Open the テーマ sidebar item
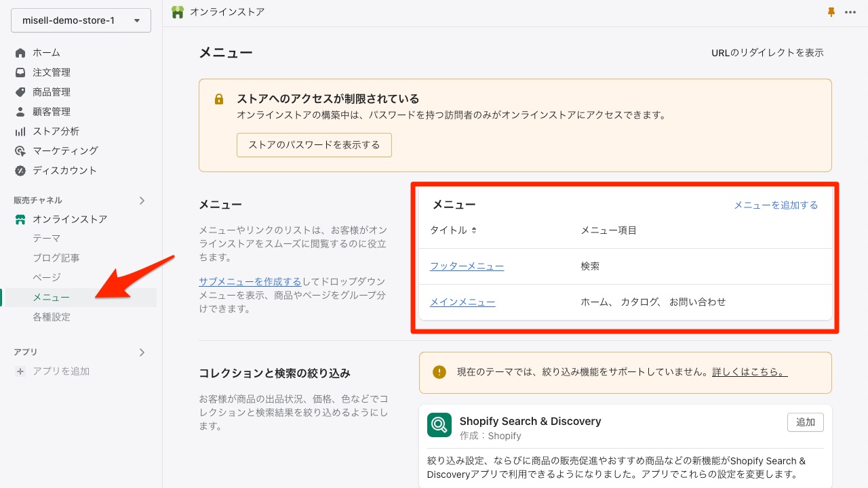 (47, 239)
